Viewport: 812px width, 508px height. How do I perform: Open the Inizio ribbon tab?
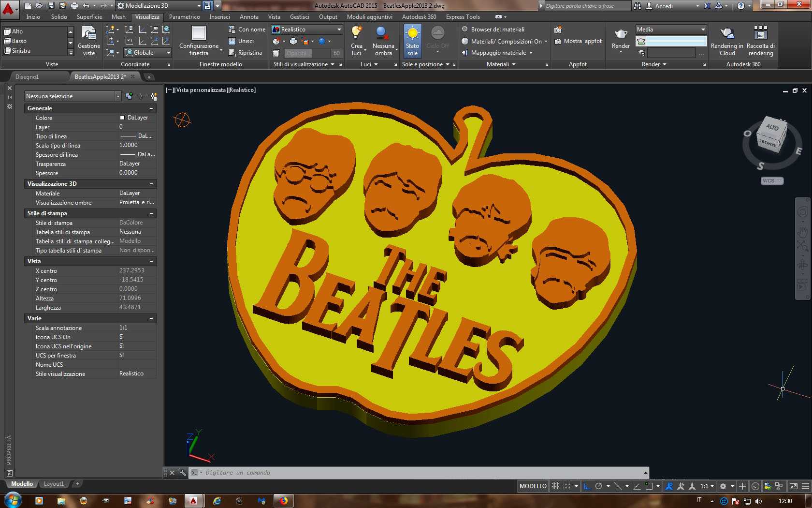(x=33, y=17)
